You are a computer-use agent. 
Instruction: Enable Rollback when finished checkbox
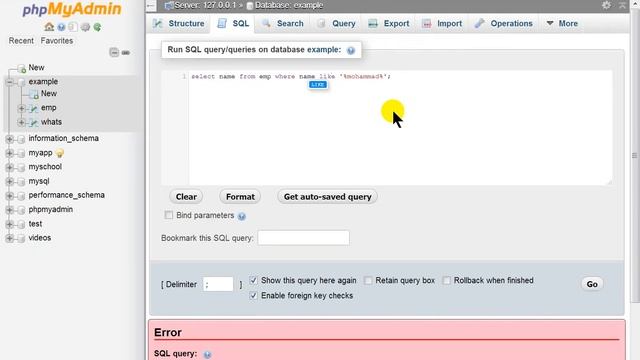pos(447,280)
